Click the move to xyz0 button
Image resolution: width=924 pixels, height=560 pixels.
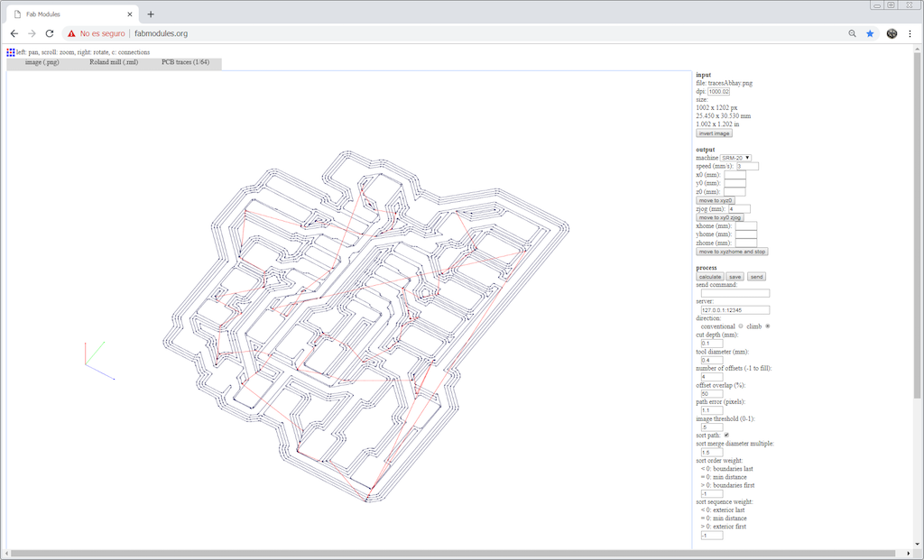click(x=715, y=200)
